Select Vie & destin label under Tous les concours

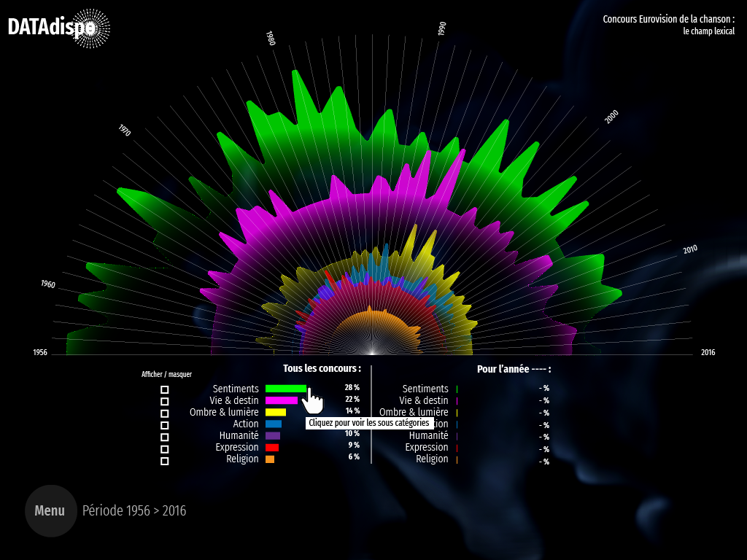(x=234, y=400)
